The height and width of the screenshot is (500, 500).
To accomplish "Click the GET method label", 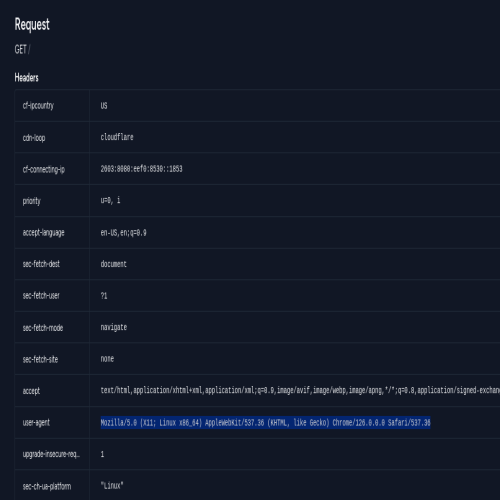I will coord(20,49).
